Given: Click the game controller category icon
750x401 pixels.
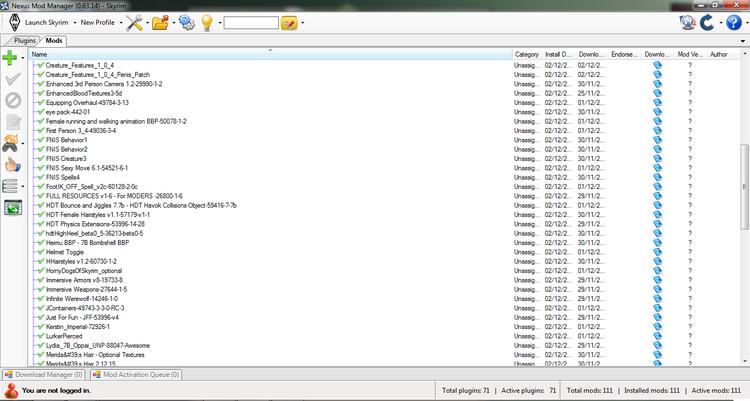Looking at the screenshot, I should [x=11, y=143].
